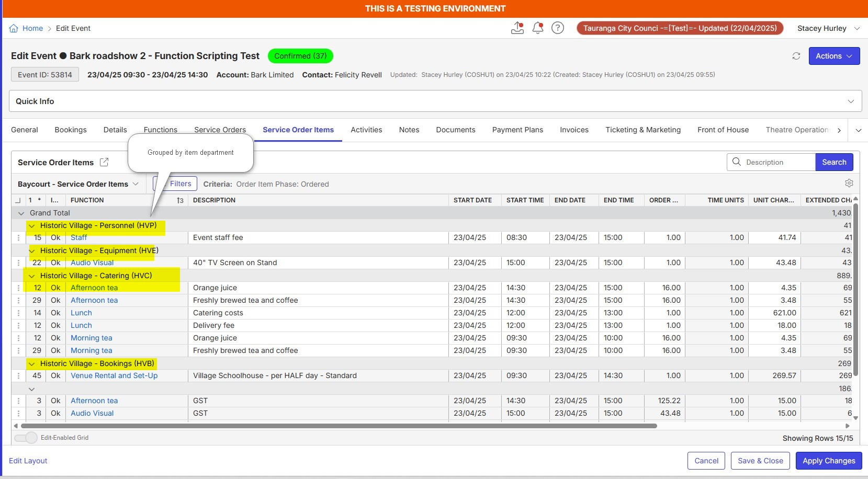Open grid settings gear icon

click(x=849, y=184)
